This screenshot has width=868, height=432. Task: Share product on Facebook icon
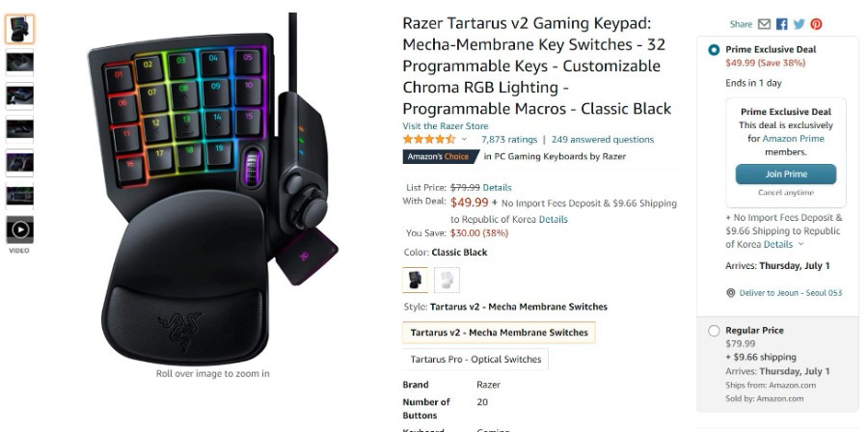(x=781, y=24)
